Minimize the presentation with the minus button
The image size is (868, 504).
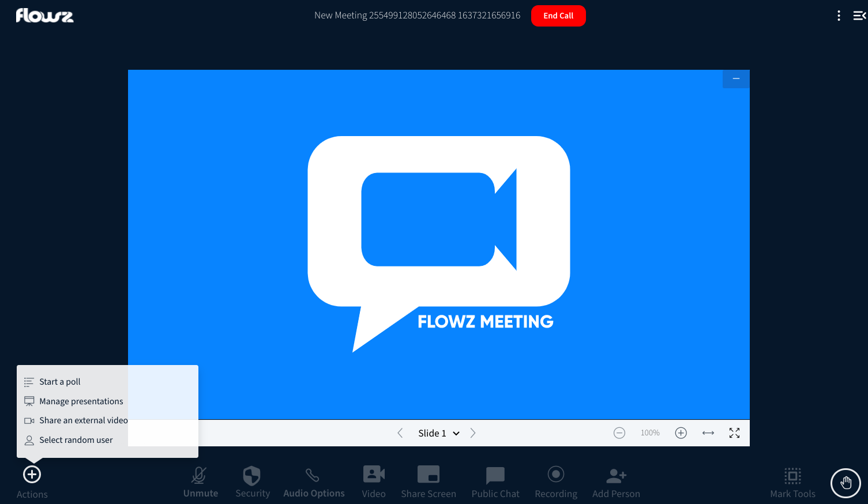(736, 79)
